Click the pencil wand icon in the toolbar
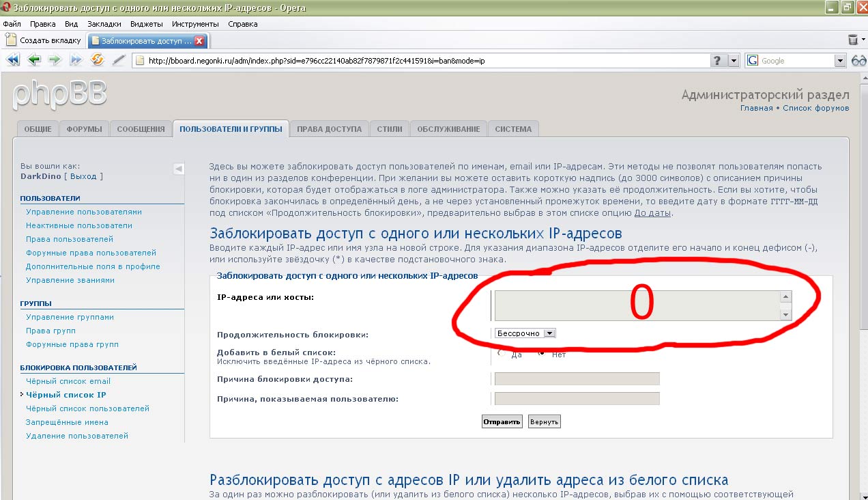Screen dimensions: 868x500 (119, 60)
